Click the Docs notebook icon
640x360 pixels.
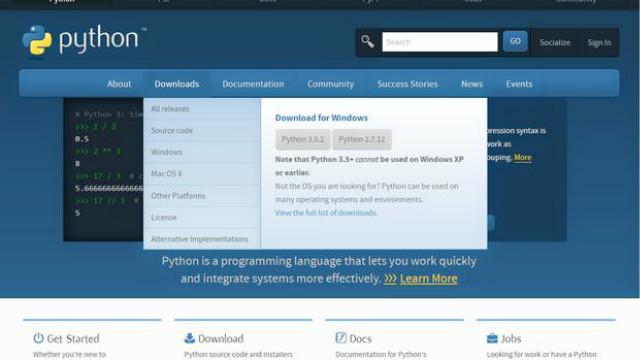[341, 338]
